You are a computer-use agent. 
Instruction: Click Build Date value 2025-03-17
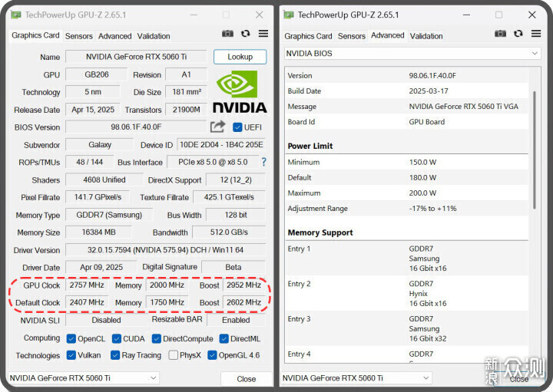pyautogui.click(x=429, y=91)
